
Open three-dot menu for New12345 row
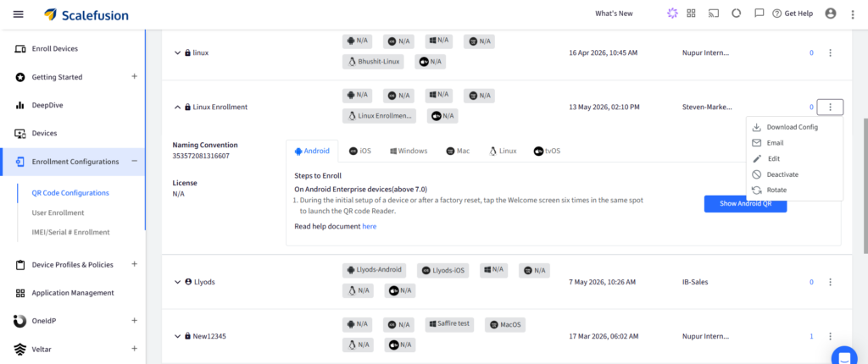tap(830, 336)
